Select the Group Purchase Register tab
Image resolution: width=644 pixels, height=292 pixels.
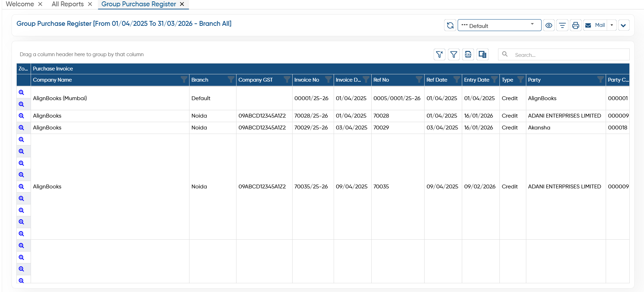pyautogui.click(x=139, y=4)
